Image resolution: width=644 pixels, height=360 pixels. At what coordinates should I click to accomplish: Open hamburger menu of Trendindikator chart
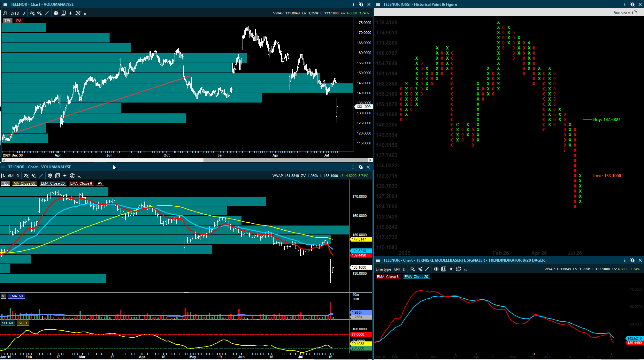(378, 260)
